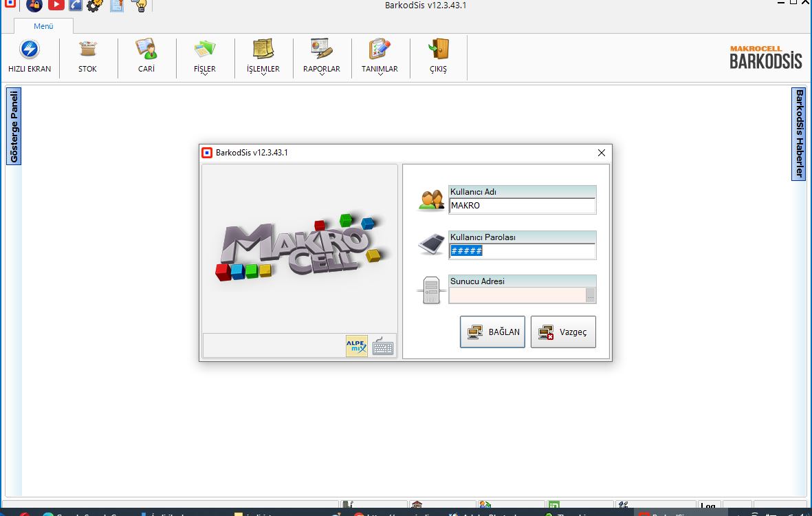Open the YouTube icon in quick toolbar
The height and width of the screenshot is (516, 812).
click(x=56, y=6)
